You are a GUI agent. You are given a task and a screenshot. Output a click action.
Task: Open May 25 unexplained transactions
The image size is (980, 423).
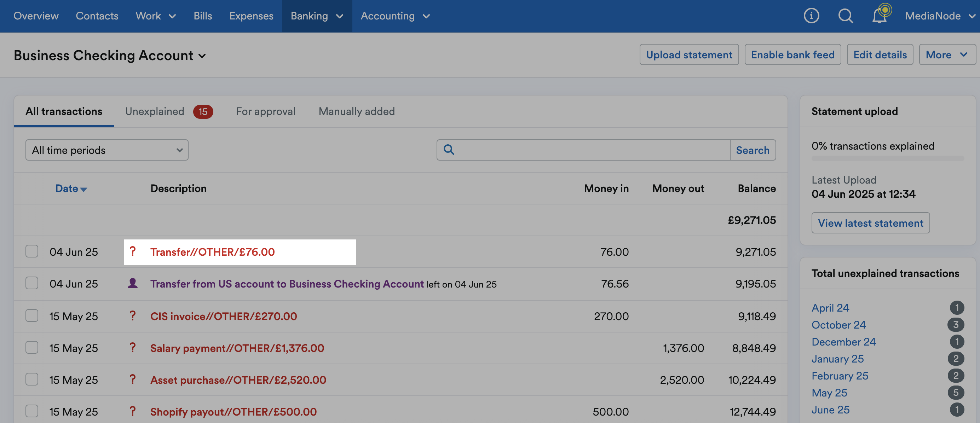click(x=829, y=392)
